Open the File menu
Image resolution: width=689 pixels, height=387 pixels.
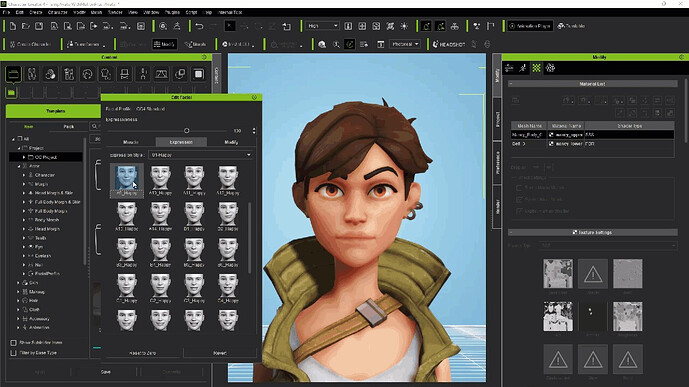click(6, 12)
